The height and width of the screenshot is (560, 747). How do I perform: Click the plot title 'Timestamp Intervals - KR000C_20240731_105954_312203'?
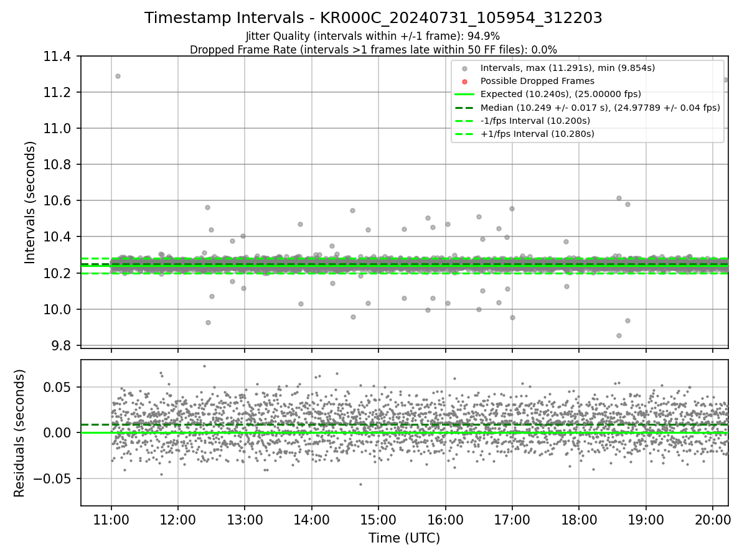point(374,18)
